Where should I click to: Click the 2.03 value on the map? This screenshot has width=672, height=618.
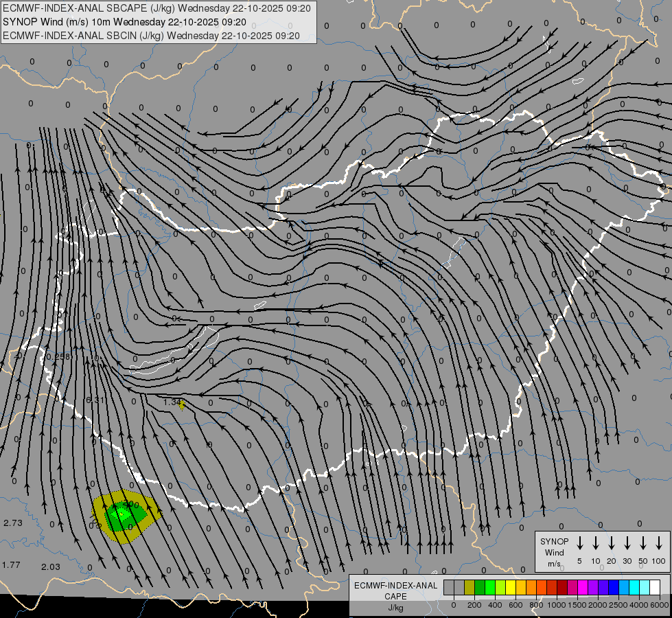(51, 567)
